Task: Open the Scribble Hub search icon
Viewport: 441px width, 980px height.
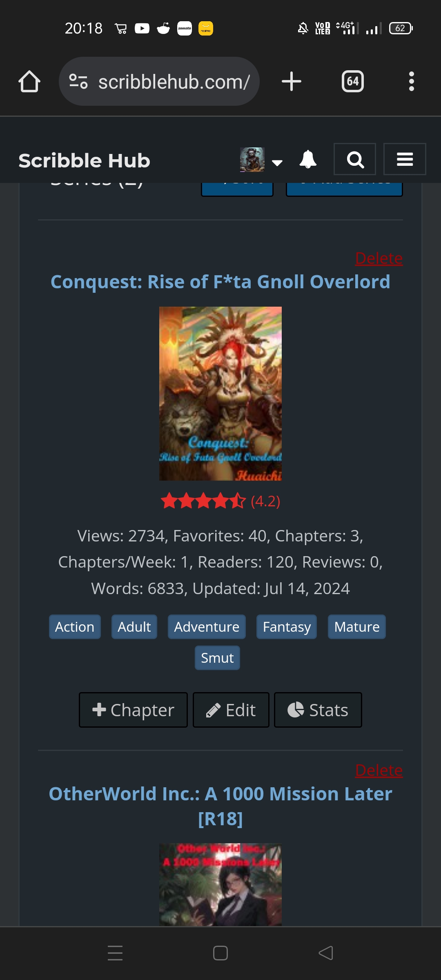Action: point(355,159)
